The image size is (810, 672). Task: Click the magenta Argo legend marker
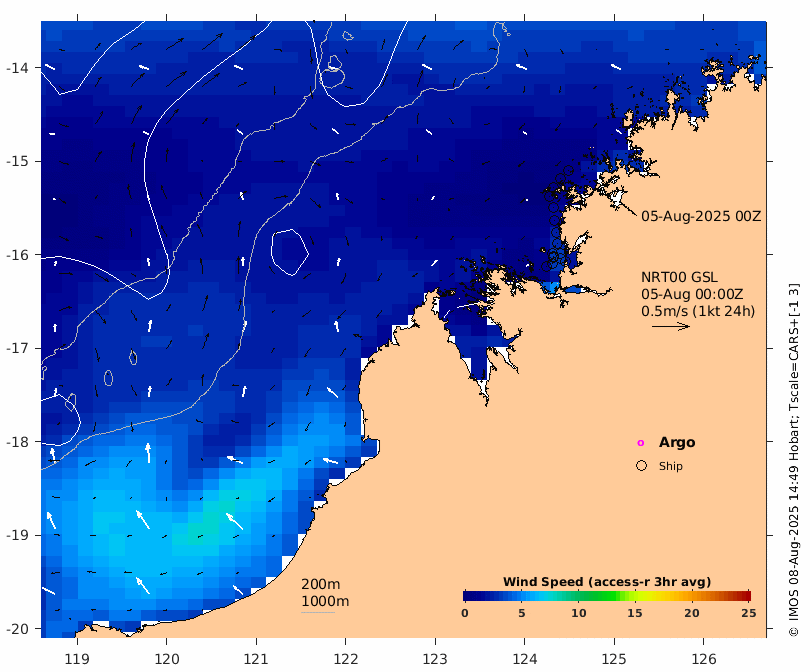[x=641, y=443]
